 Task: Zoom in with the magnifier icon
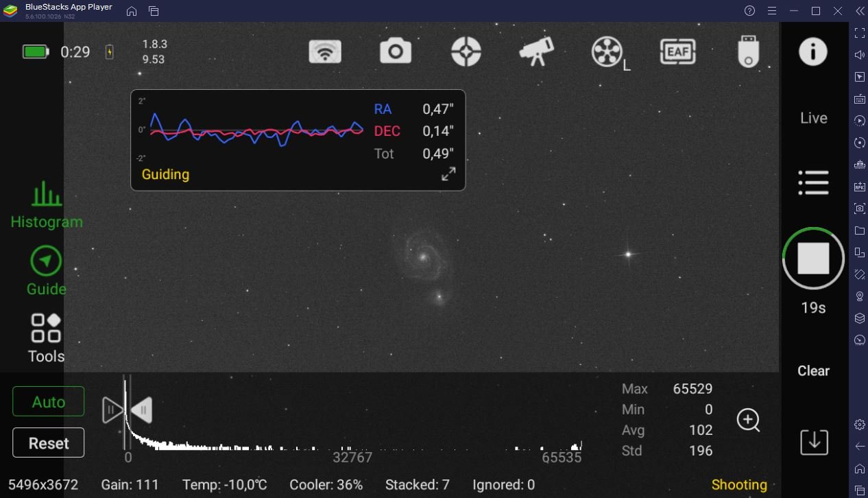pos(749,420)
